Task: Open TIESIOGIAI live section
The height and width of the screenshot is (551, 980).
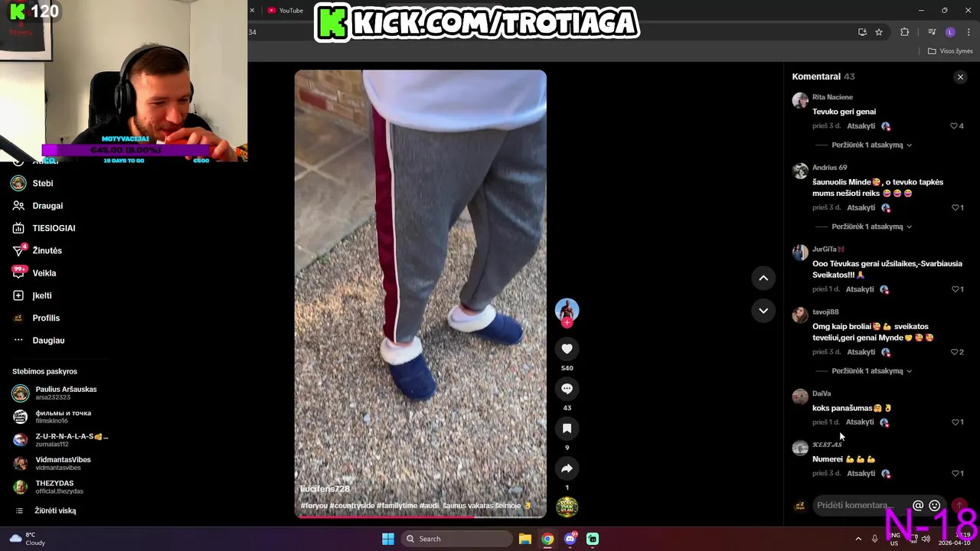Action: pyautogui.click(x=55, y=228)
